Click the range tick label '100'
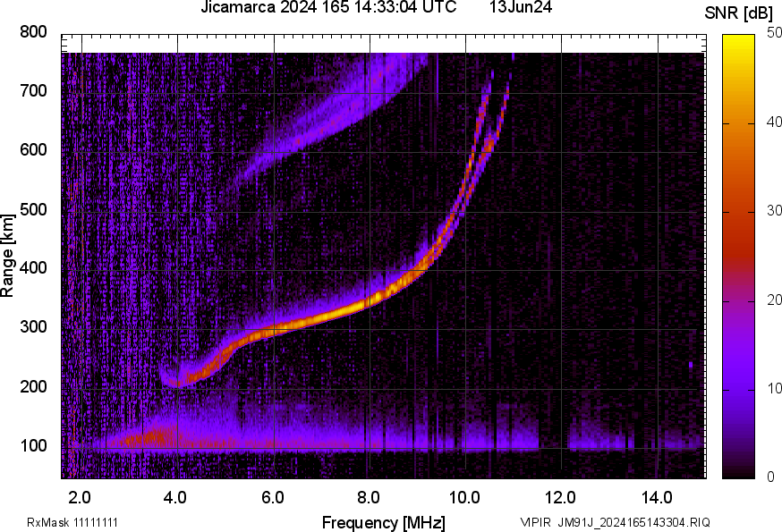 [33, 445]
